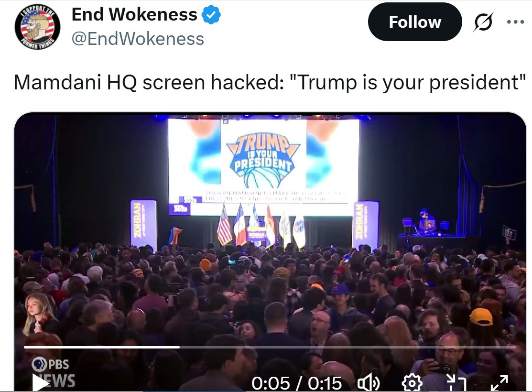Click the End Wokeness display name
Image resolution: width=532 pixels, height=392 pixels.
click(x=134, y=15)
